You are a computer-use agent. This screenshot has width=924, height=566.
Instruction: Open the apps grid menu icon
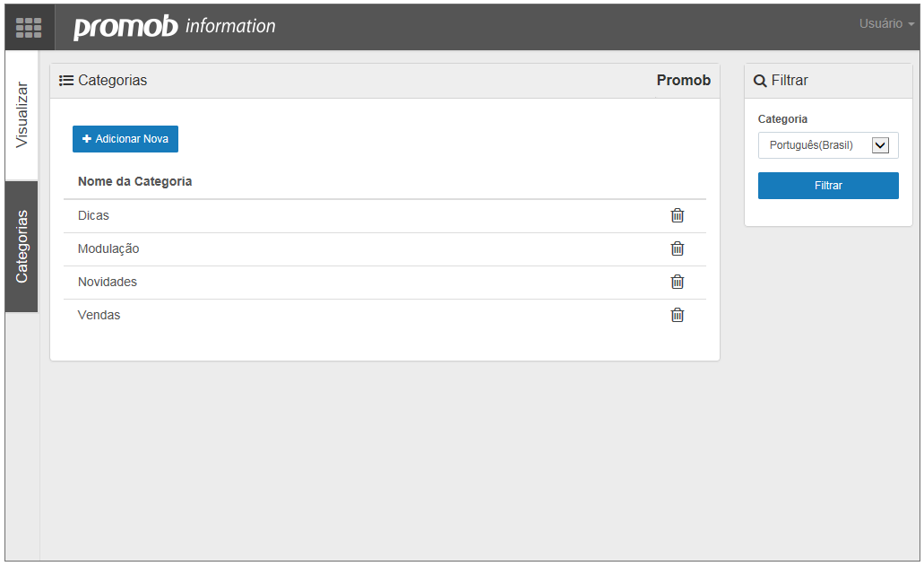click(x=29, y=27)
